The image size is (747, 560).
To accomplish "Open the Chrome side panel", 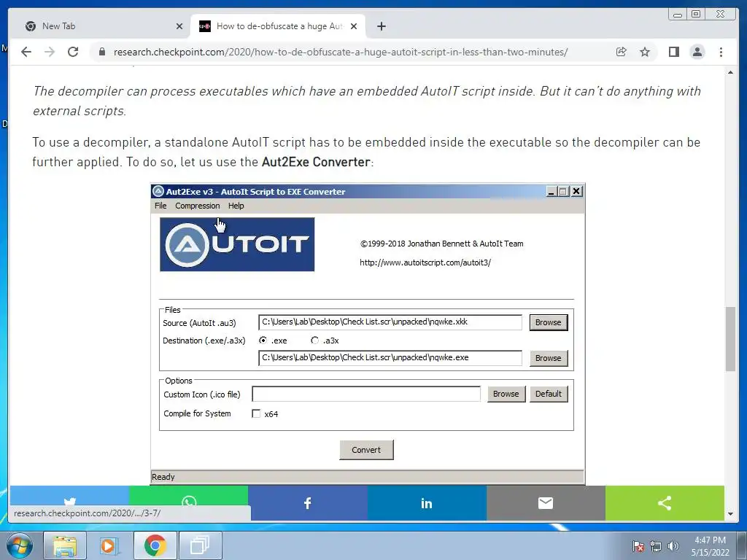I will pos(673,52).
